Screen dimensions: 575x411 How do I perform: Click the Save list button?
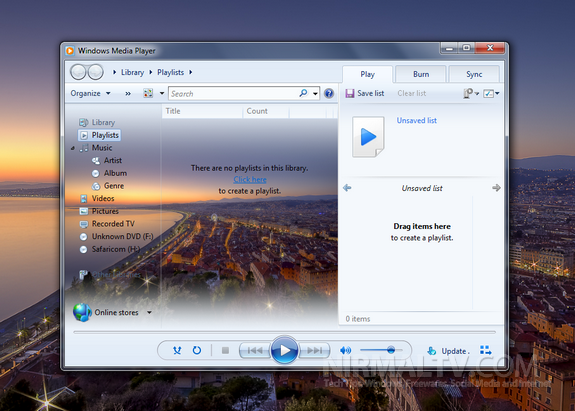[x=365, y=93]
